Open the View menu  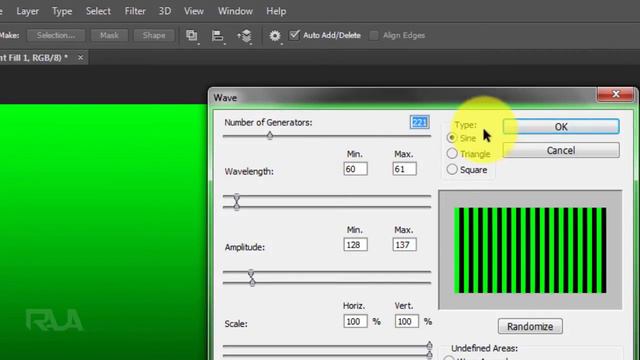193,11
